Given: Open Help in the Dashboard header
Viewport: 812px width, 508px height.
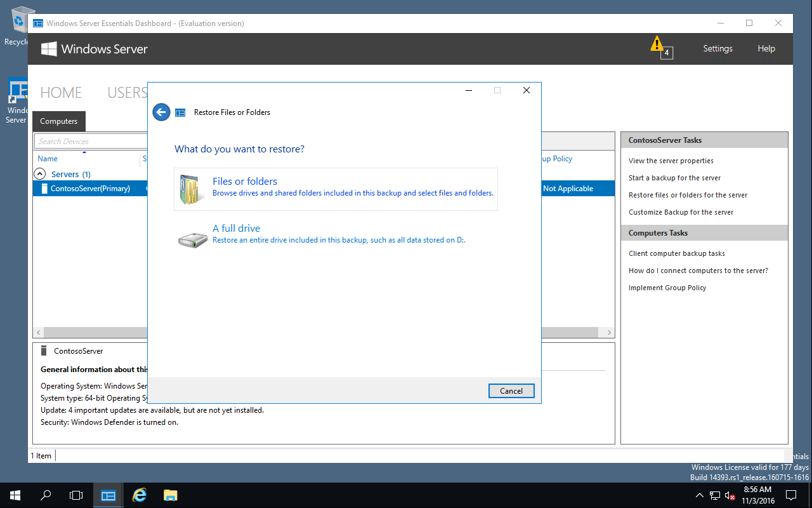Looking at the screenshot, I should click(766, 48).
